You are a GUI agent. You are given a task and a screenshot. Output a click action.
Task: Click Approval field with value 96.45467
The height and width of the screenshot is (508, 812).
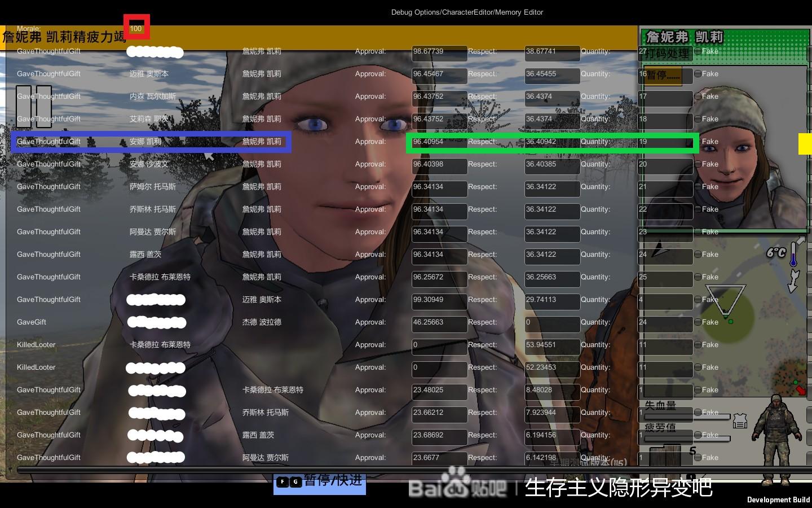point(439,75)
